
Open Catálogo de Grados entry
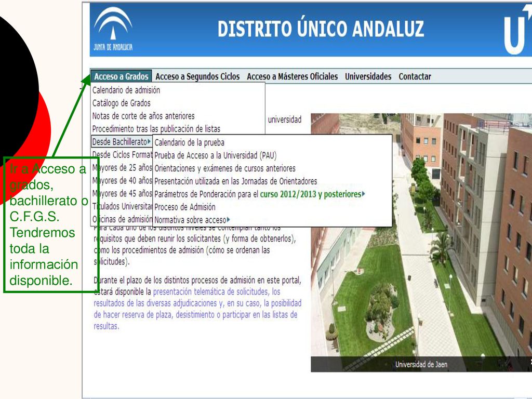pos(122,103)
